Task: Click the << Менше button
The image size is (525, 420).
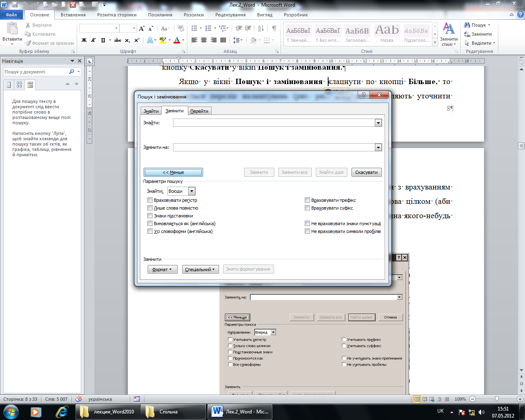Action: tap(173, 172)
